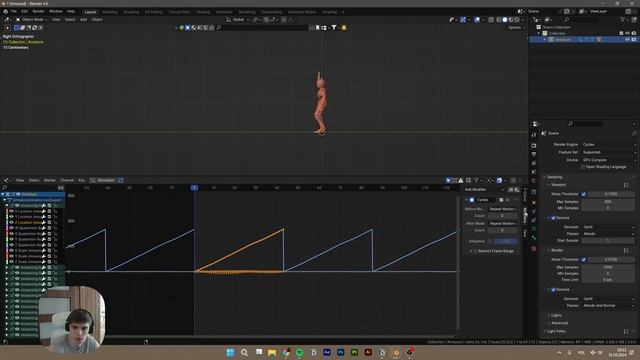Click the Render Time Limit field
This screenshot has width=640, height=360.
(608, 280)
